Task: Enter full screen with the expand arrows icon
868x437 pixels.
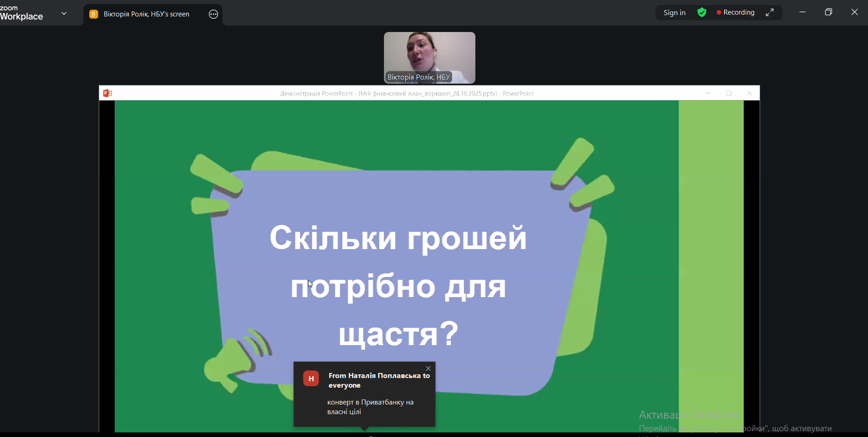Action: 770,13
